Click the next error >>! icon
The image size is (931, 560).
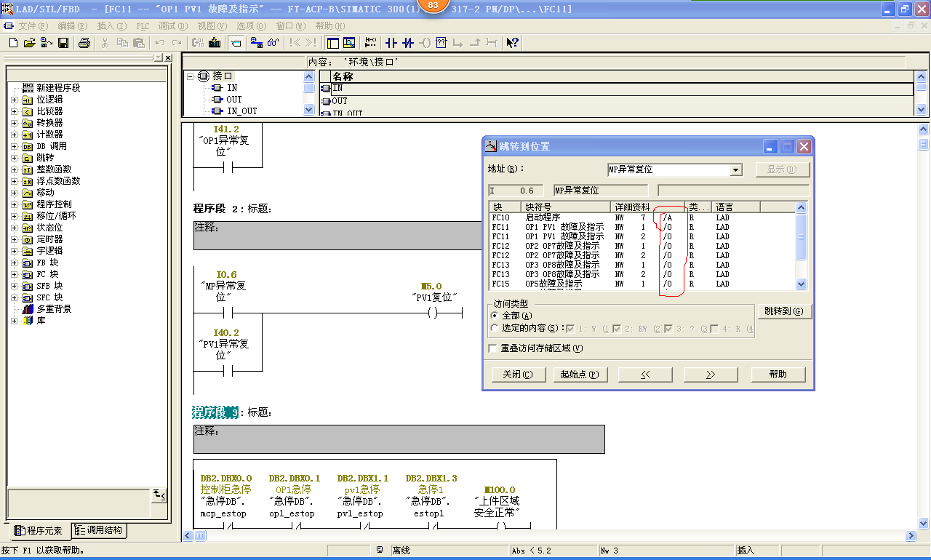click(311, 43)
